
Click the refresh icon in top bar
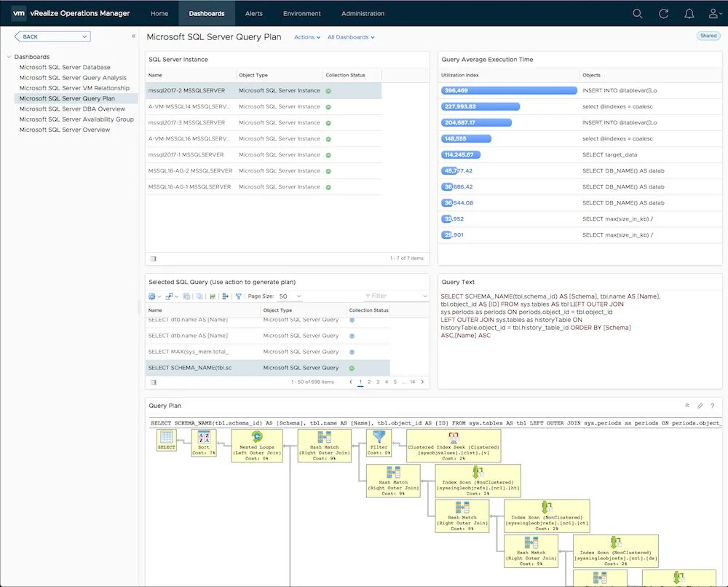[663, 13]
